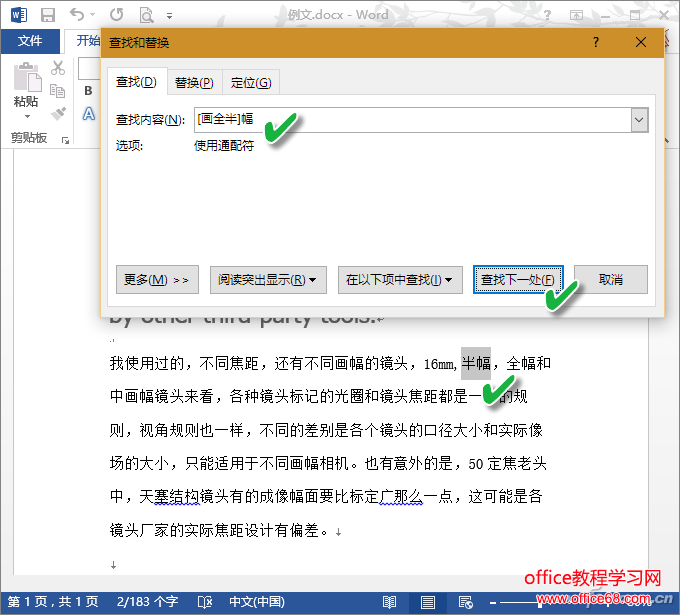
Task: Switch to the 定位(G) tab
Action: click(251, 82)
